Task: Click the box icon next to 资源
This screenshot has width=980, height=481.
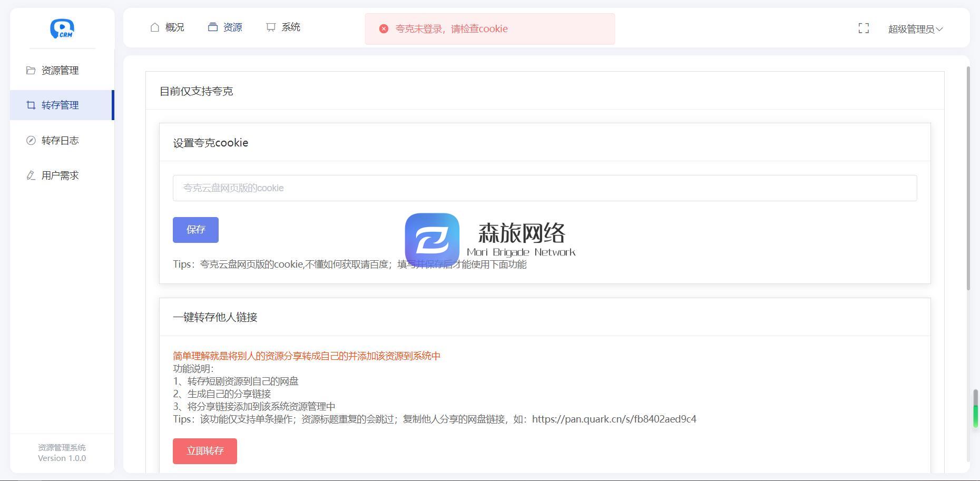Action: [213, 27]
